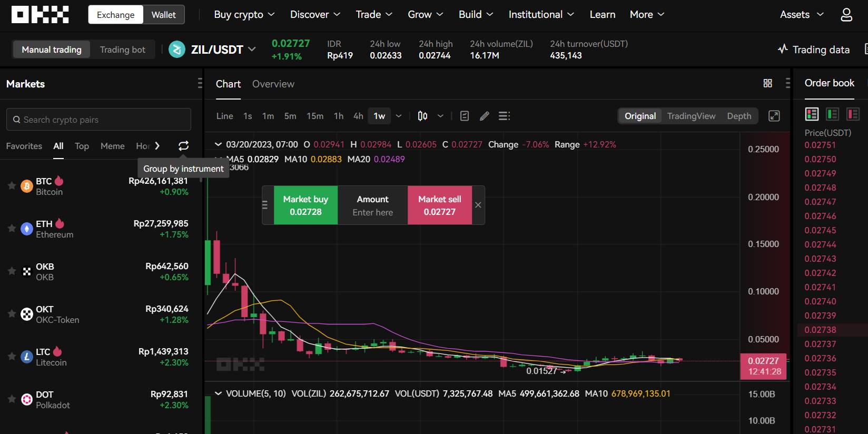This screenshot has height=434, width=868.
Task: Favorite the LTC pair star
Action: 12,356
